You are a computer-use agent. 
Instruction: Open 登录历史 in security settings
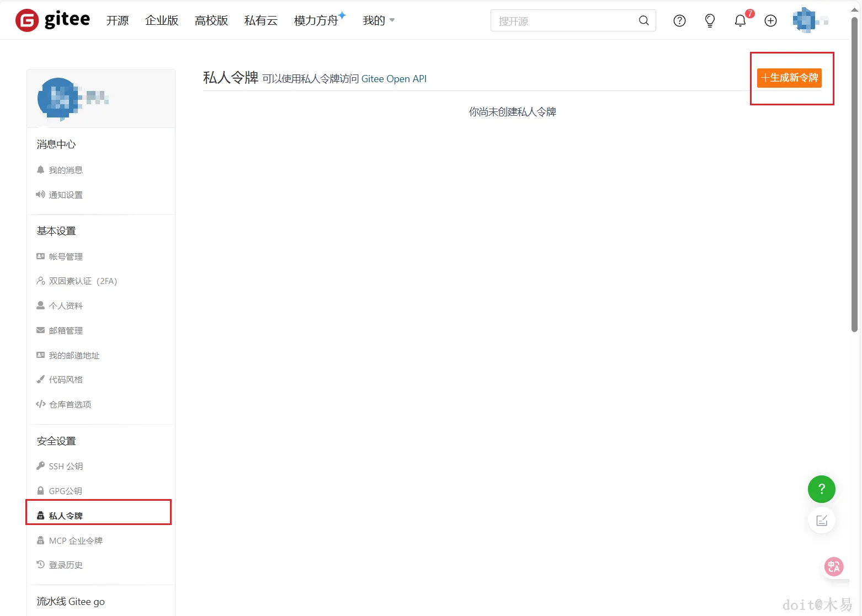pyautogui.click(x=65, y=565)
